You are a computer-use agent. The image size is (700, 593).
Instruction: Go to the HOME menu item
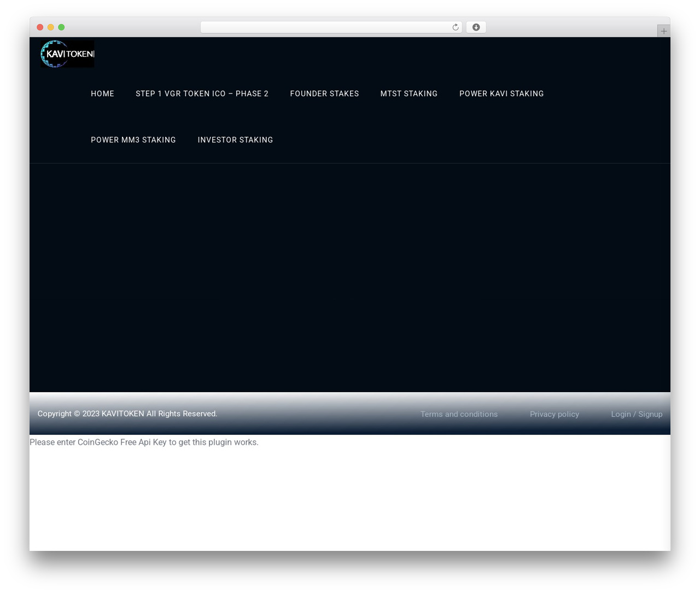[x=102, y=94]
